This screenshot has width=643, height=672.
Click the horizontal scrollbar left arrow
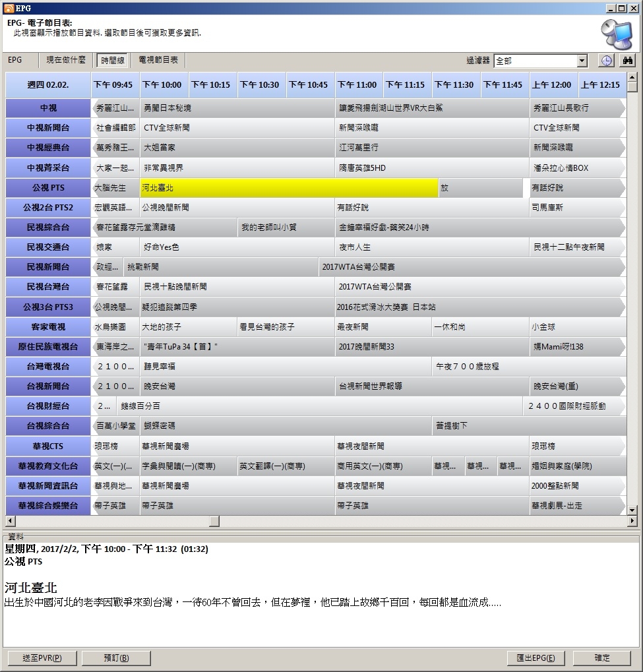[x=11, y=521]
